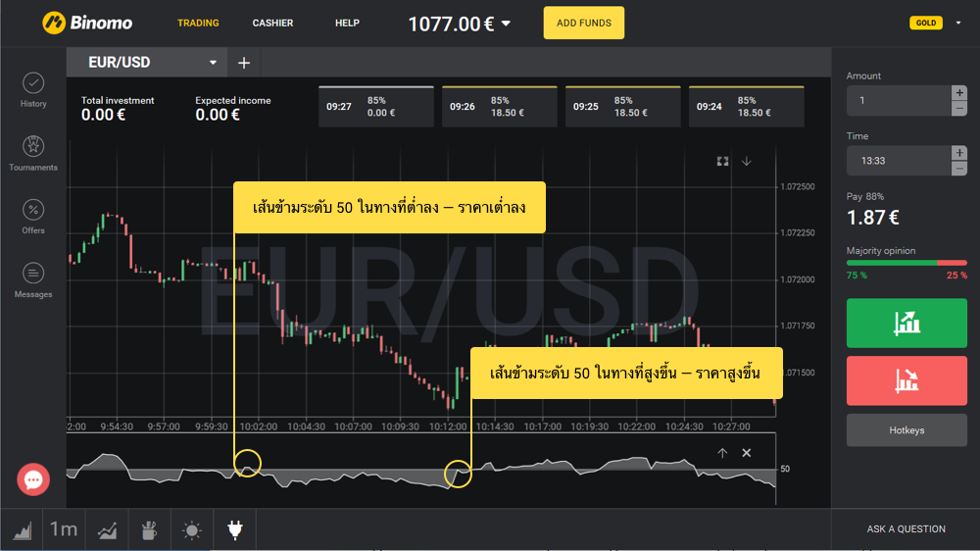Viewport: 980px width, 551px height.
Task: Open the GOLD account status dropdown
Action: [x=957, y=23]
